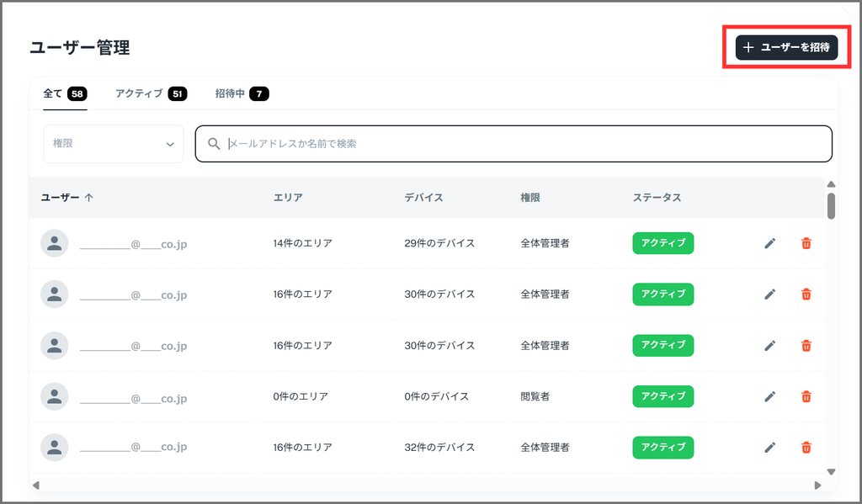Click delete trash icon in first user row
Image resolution: width=862 pixels, height=504 pixels.
[x=806, y=244]
